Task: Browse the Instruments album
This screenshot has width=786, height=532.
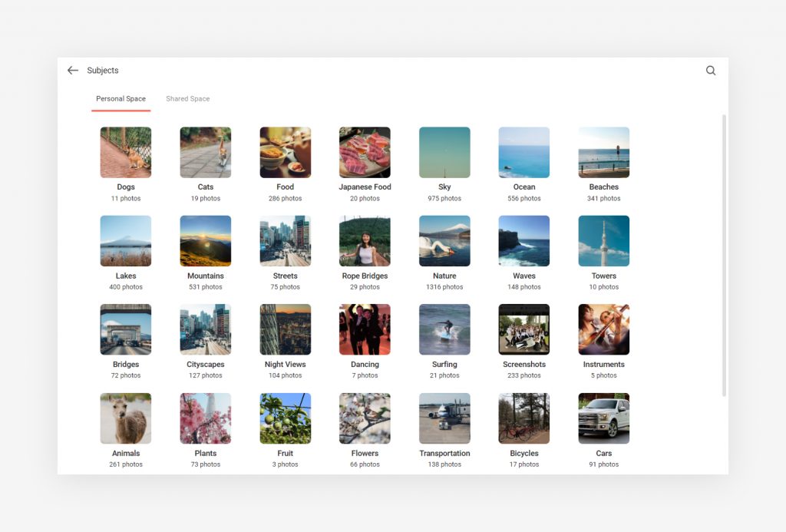Action: pos(604,329)
